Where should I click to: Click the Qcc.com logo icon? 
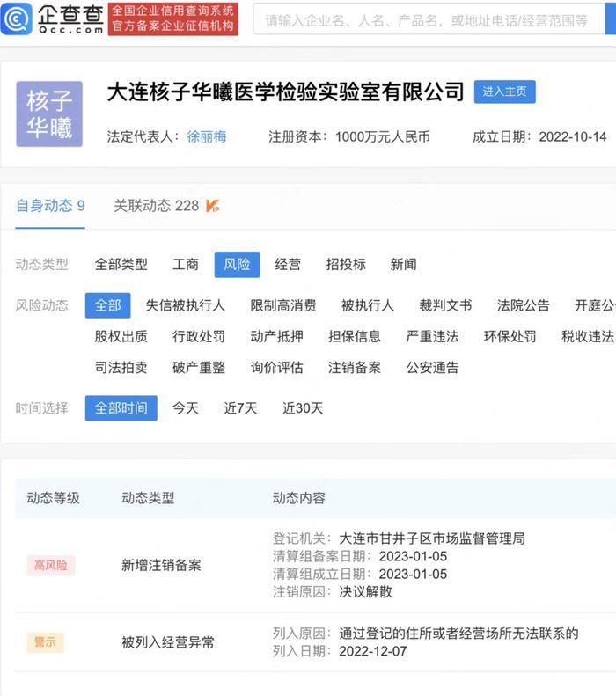tap(17, 18)
